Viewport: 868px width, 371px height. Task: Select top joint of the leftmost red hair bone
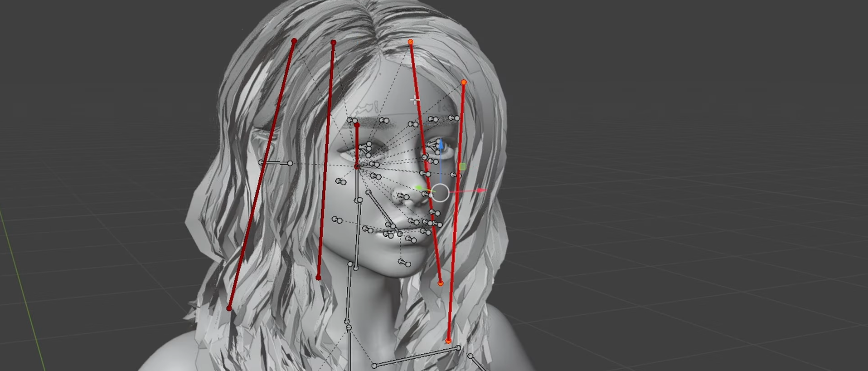[x=294, y=41]
